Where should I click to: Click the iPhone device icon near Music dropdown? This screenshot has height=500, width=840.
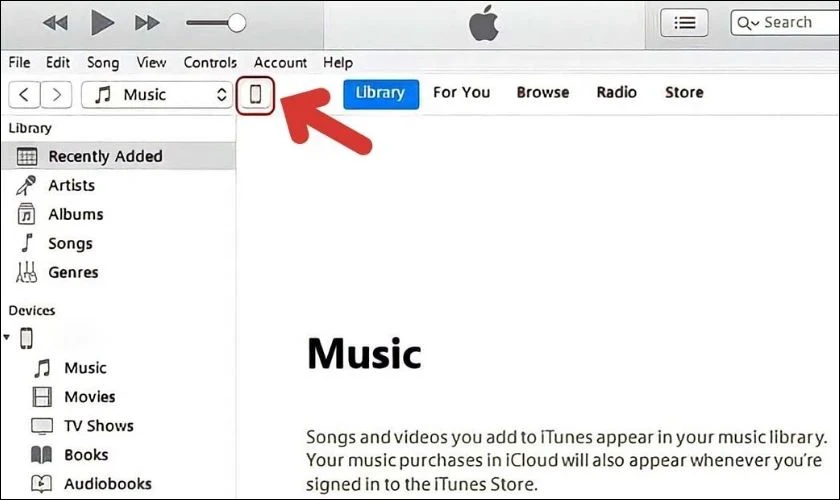point(256,95)
